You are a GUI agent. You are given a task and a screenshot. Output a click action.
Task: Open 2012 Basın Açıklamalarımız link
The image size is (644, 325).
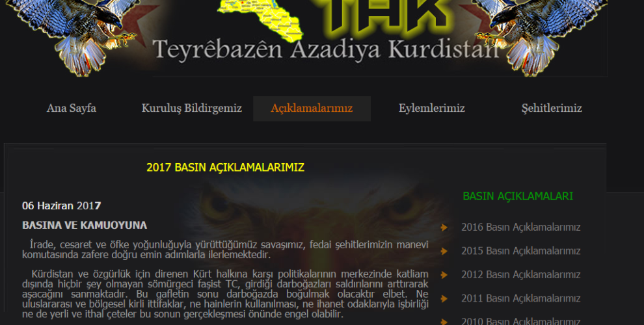coord(521,274)
